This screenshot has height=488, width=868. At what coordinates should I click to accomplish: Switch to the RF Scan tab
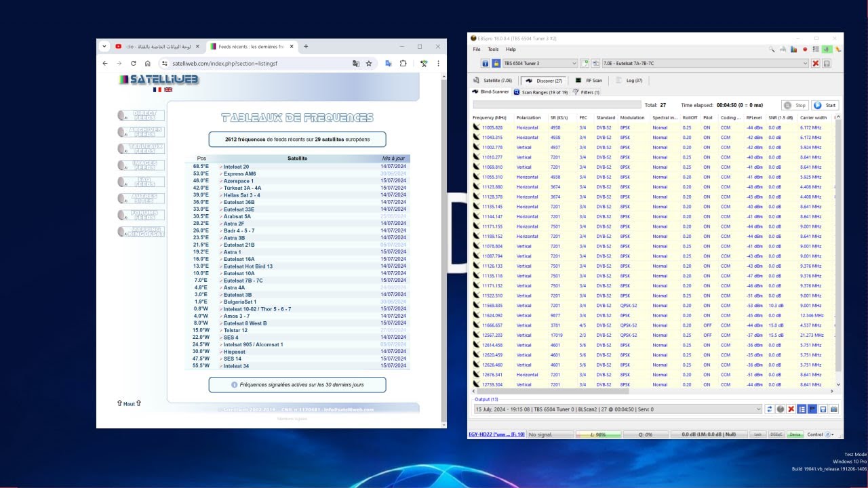589,80
